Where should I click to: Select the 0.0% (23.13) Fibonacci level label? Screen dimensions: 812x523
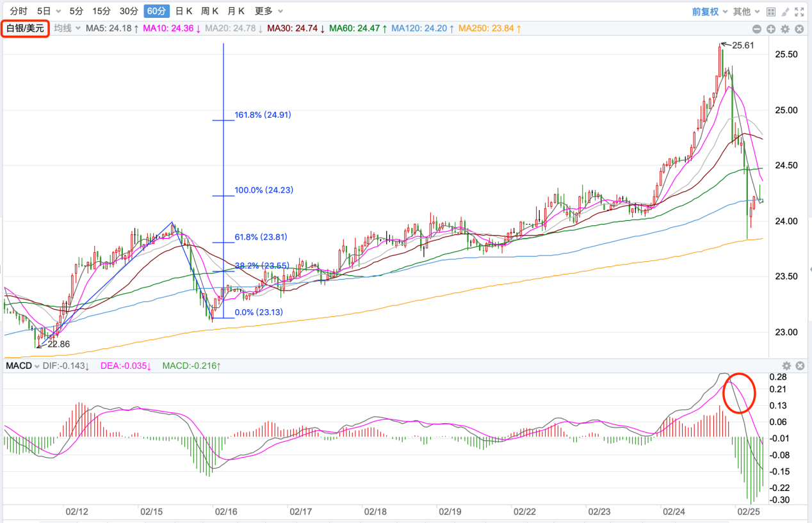click(x=259, y=312)
